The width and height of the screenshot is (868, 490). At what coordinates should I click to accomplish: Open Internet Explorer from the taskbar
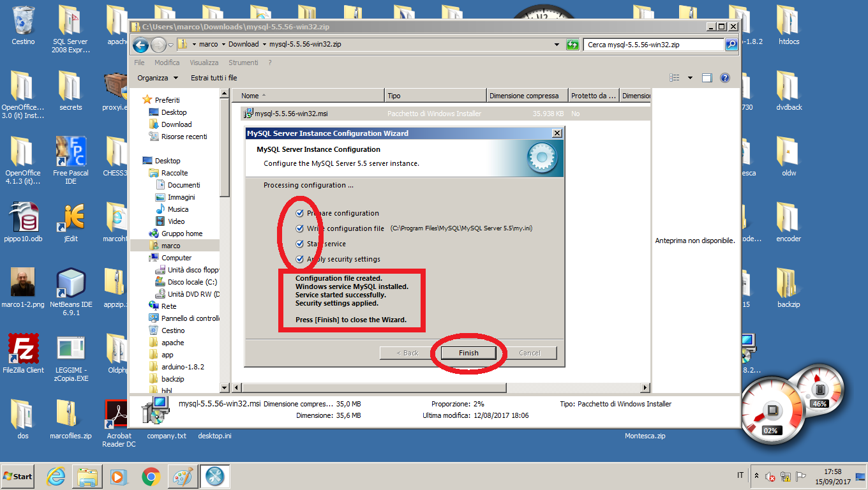coord(56,476)
